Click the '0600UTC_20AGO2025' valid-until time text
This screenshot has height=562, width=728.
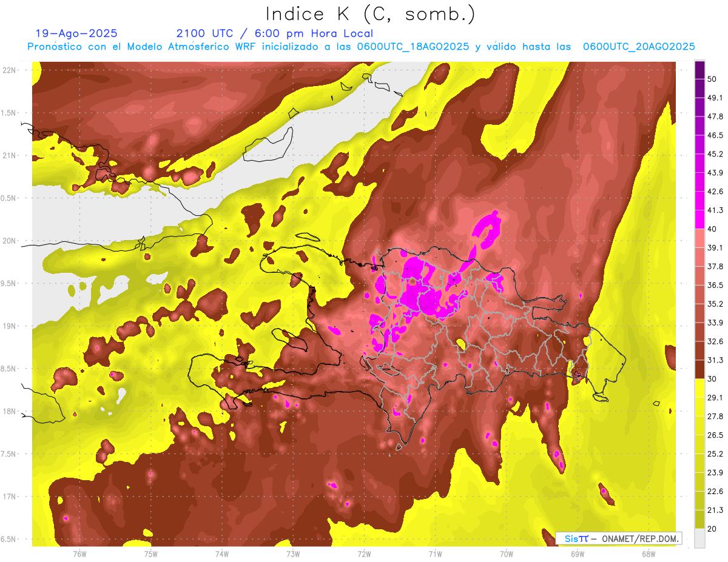[639, 47]
